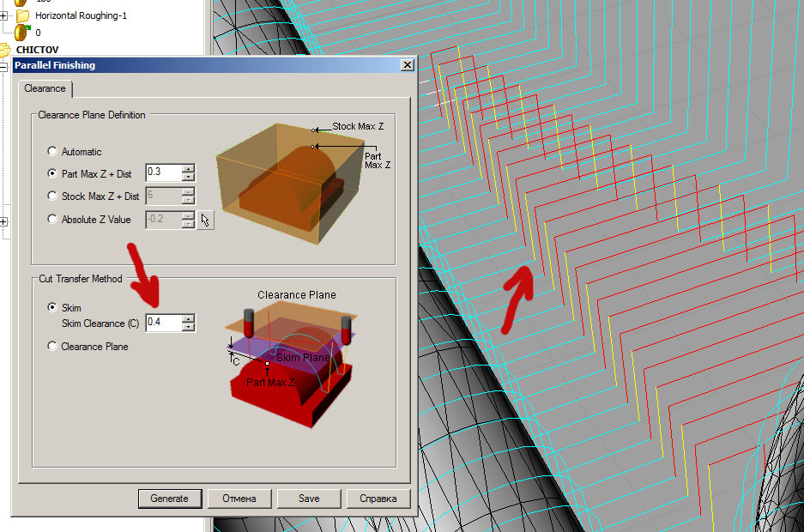
Task: Select the Absolute Z Value radio button
Action: point(53,220)
